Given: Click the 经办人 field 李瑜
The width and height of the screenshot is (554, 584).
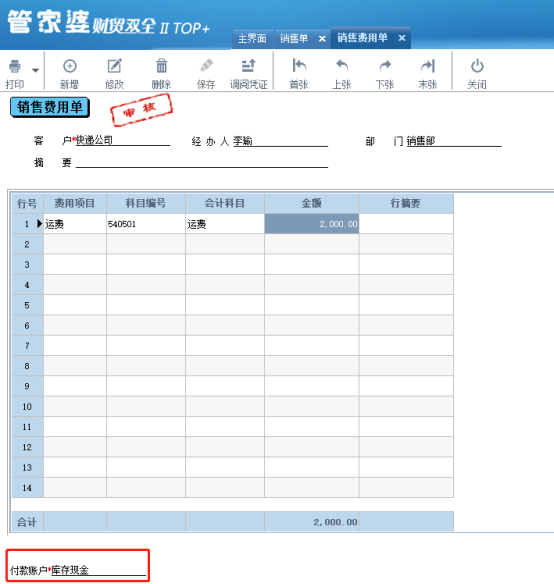Looking at the screenshot, I should pyautogui.click(x=281, y=141).
